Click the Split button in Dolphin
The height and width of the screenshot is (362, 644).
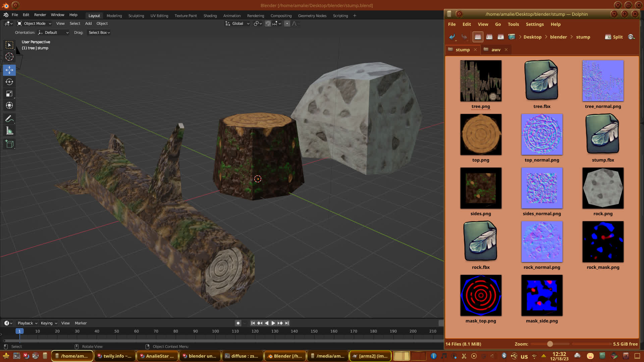click(x=614, y=37)
